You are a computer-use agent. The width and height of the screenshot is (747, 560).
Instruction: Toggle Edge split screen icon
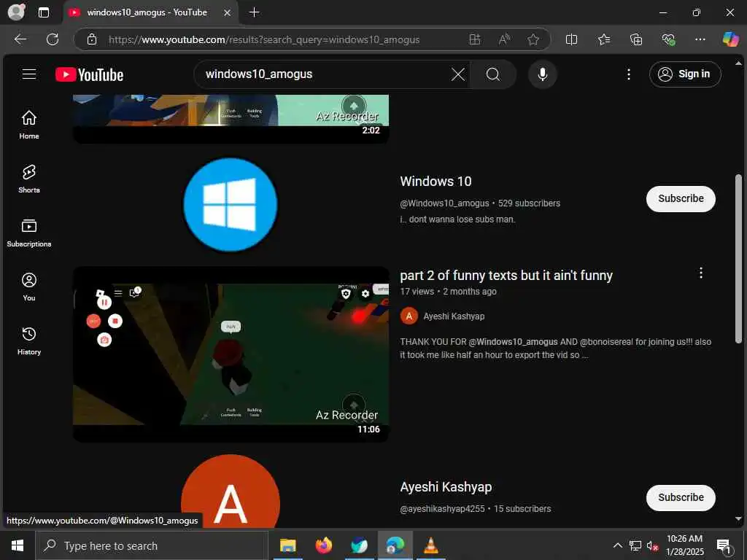[571, 39]
